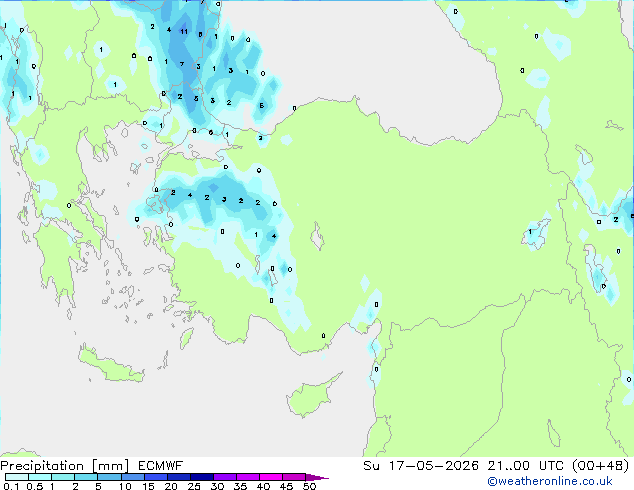Pick the 15–20 mm legend color box

(155, 477)
